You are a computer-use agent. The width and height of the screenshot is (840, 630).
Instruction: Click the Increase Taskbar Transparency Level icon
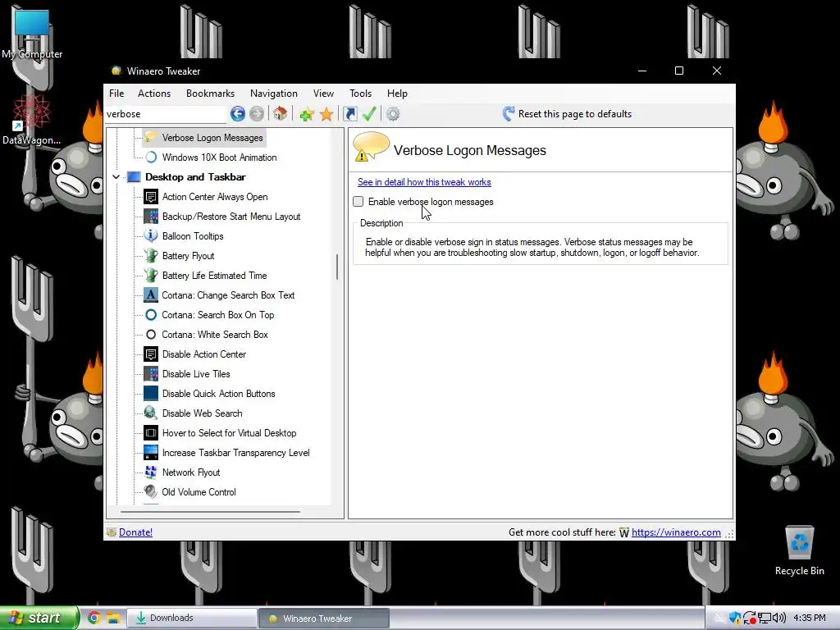(151, 453)
